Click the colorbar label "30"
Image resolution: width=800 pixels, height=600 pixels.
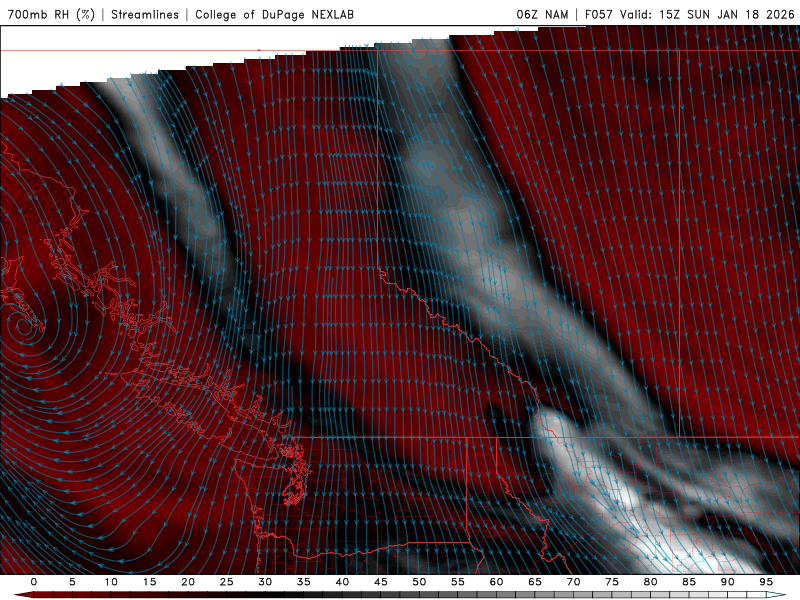pos(265,582)
